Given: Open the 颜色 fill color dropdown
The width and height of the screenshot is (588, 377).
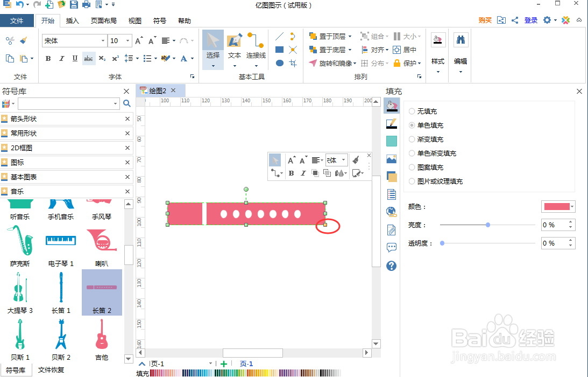Looking at the screenshot, I should (572, 206).
